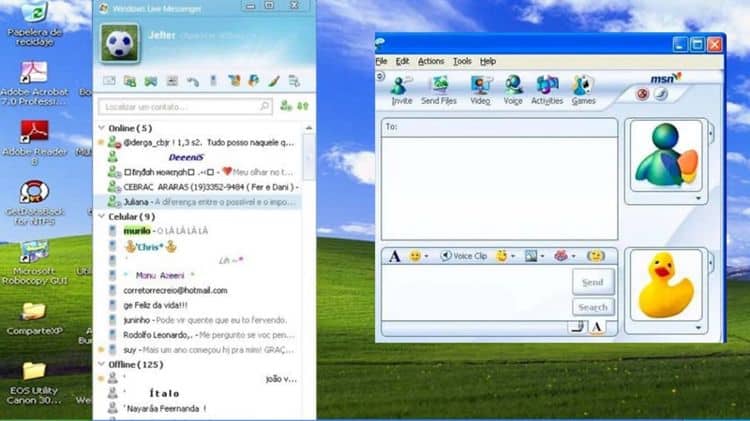Open dropdown under the duck picture
This screenshot has width=750, height=421.
click(x=698, y=328)
